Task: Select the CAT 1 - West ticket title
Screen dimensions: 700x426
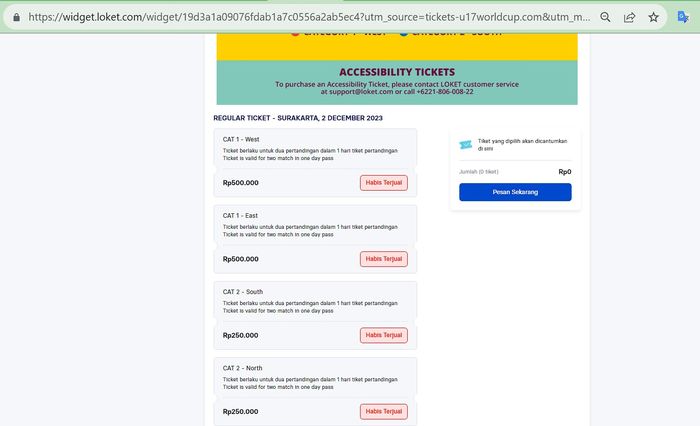Action: pos(241,139)
